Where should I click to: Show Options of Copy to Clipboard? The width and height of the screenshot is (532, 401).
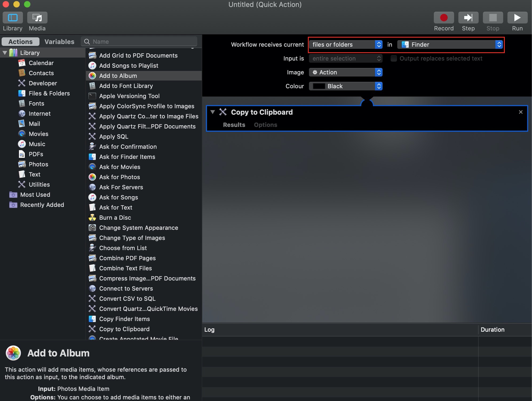pyautogui.click(x=265, y=125)
